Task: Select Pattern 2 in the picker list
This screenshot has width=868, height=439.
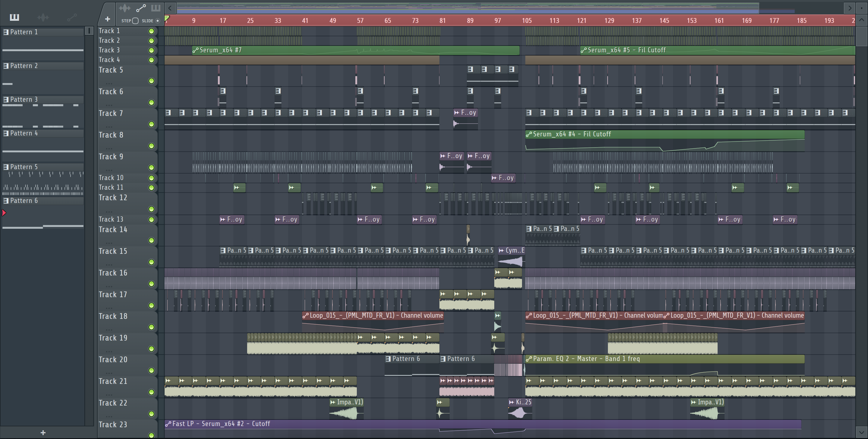Action: pos(43,66)
